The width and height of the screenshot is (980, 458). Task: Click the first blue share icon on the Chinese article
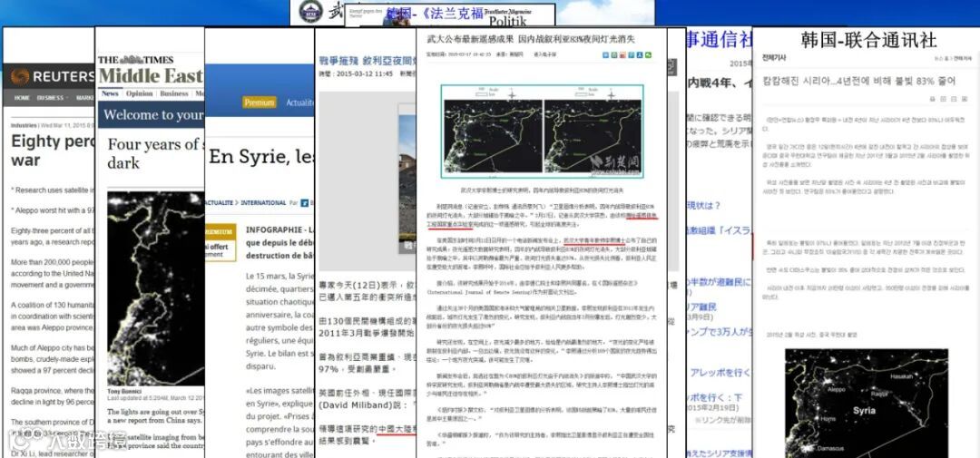[605, 55]
